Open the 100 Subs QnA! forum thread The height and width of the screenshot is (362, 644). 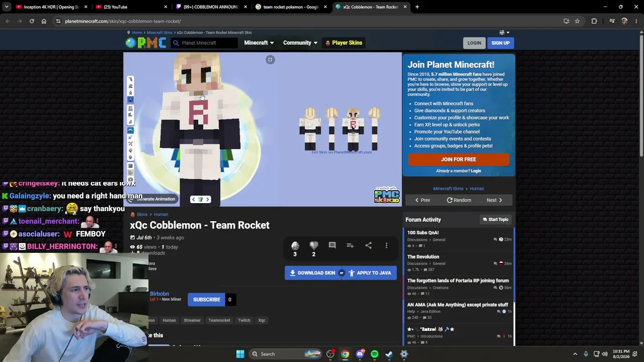pos(423,233)
